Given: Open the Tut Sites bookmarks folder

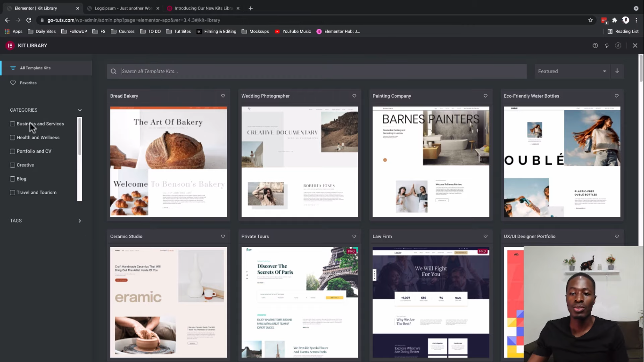Looking at the screenshot, I should (x=178, y=32).
